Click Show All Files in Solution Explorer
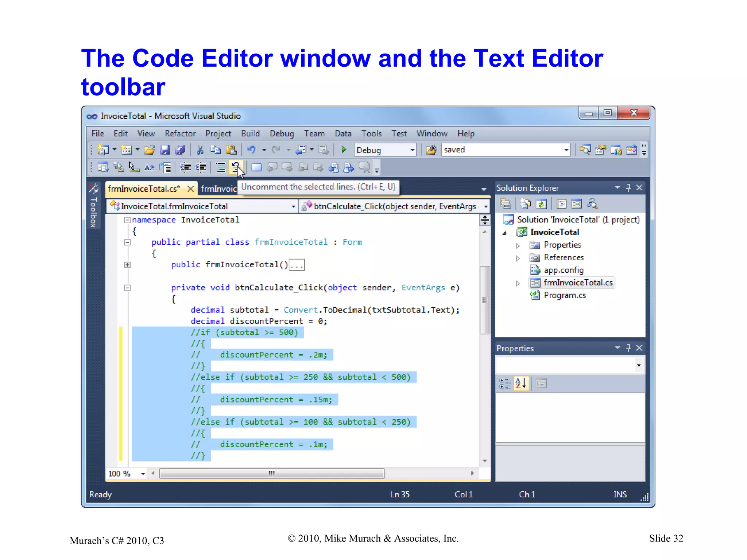The height and width of the screenshot is (560, 747). point(526,204)
